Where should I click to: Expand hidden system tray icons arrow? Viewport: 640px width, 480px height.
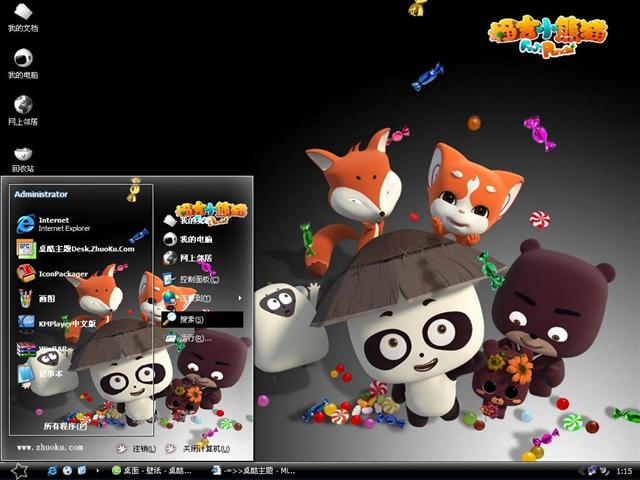click(x=581, y=471)
